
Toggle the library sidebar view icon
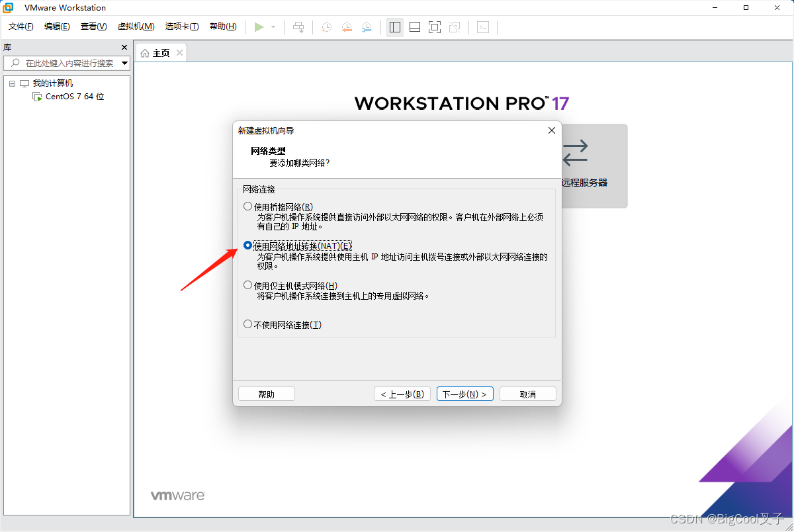pos(395,27)
